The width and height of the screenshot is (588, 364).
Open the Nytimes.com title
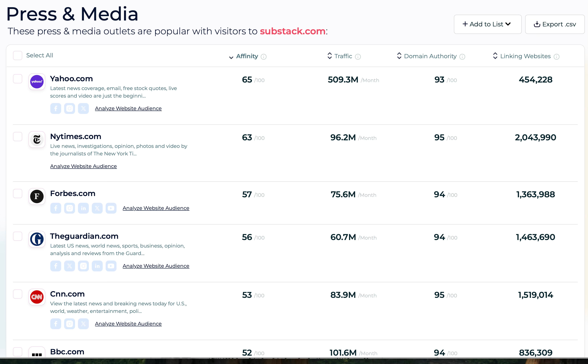(x=76, y=137)
